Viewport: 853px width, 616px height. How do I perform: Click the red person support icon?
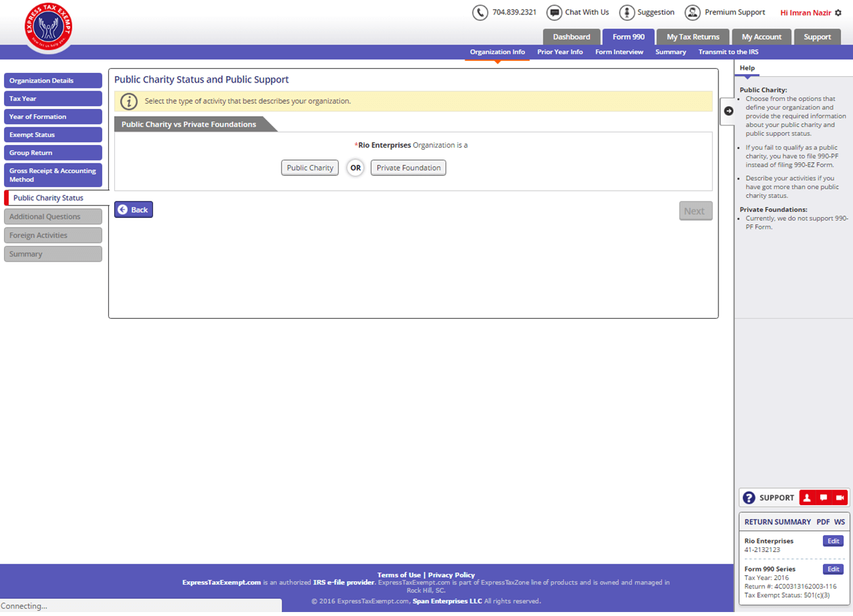[807, 498]
